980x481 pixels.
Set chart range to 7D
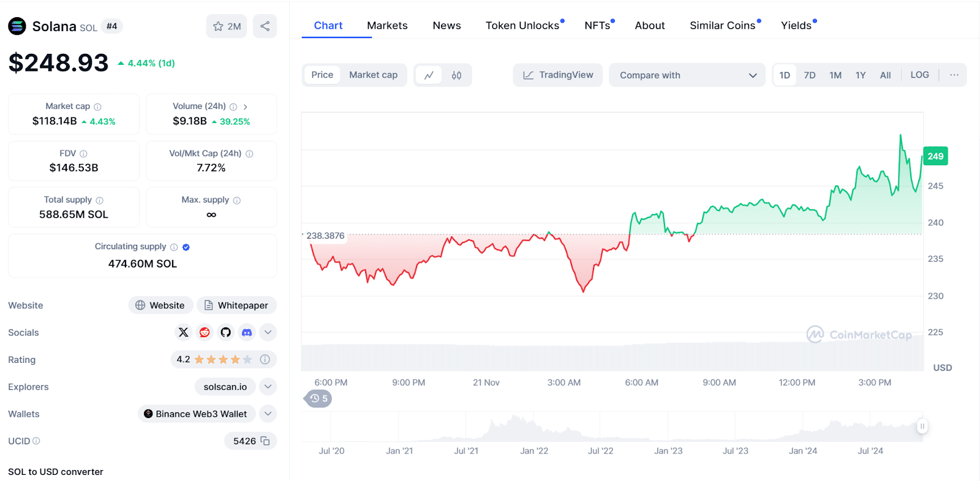click(x=810, y=75)
